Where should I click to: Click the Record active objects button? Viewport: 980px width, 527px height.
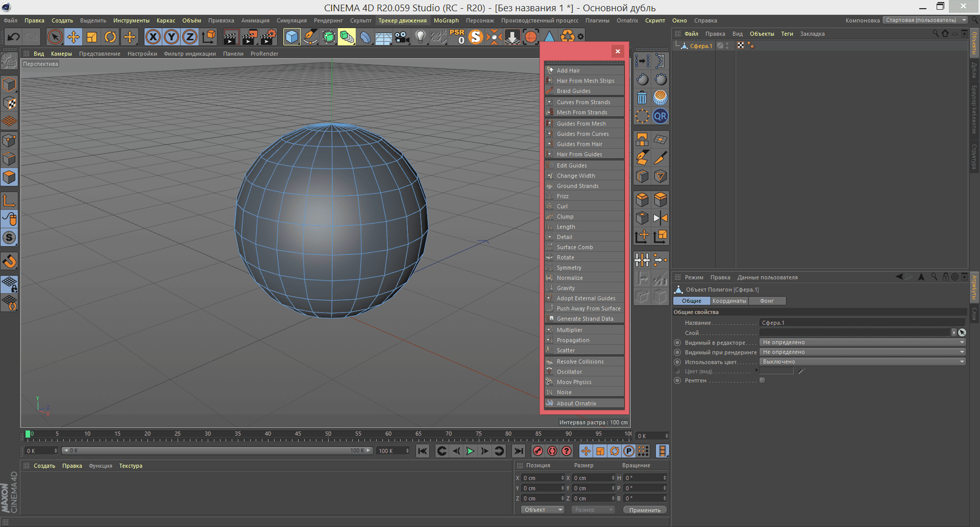coord(537,451)
